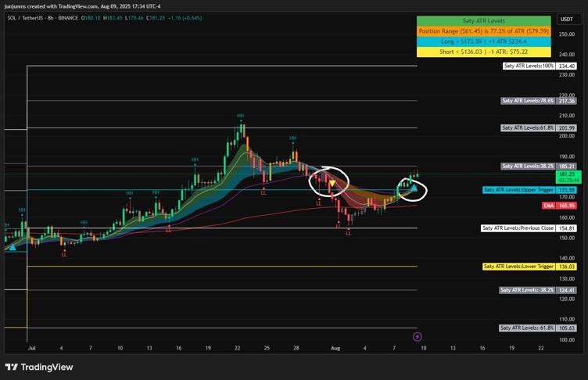Screen dimensions: 588x380
Task: Select the orange Position Range table row
Action: pyautogui.click(x=483, y=31)
